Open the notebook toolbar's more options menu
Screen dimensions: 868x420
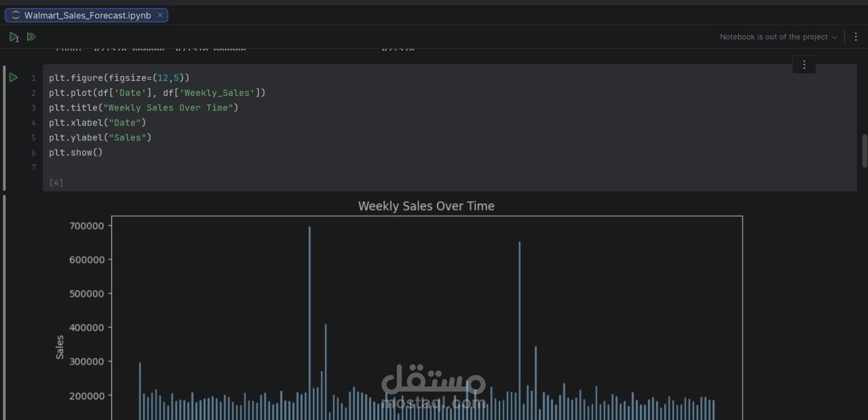(x=856, y=37)
